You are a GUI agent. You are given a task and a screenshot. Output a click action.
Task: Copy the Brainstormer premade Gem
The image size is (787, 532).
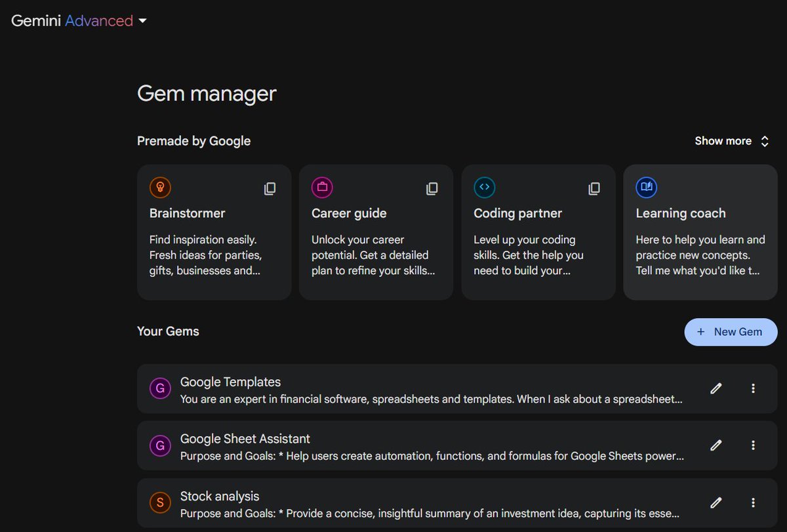270,189
